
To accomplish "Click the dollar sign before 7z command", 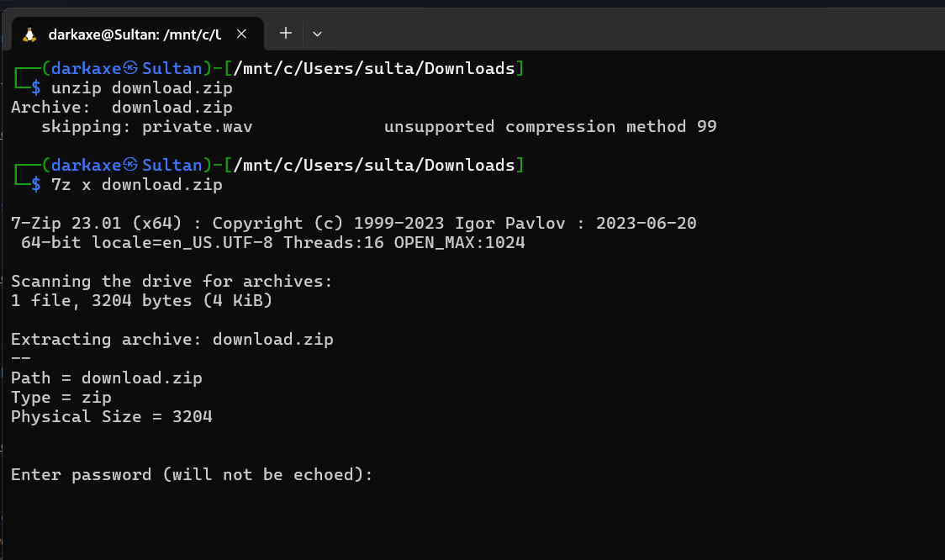I will pos(35,185).
